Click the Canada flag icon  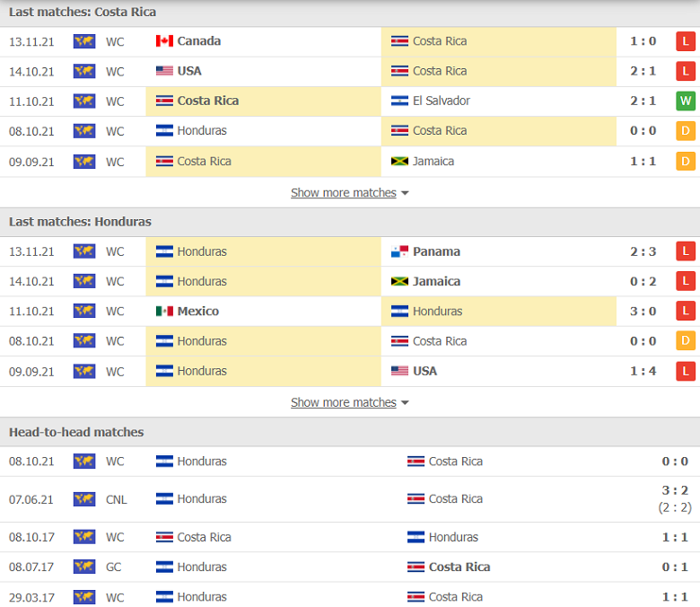164,41
